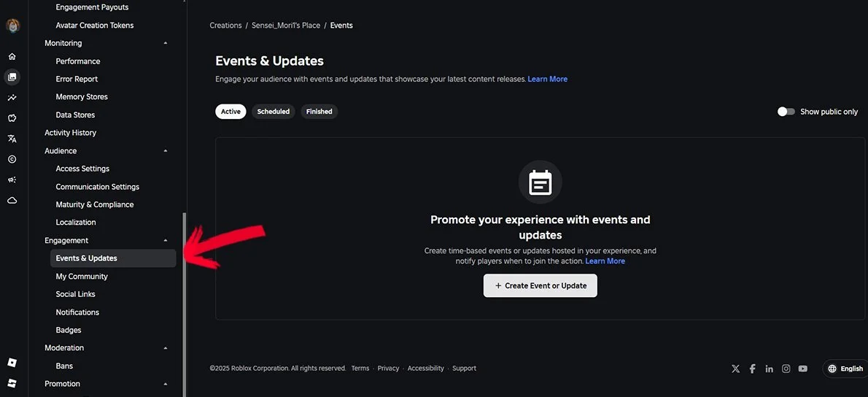This screenshot has height=397, width=868.
Task: Click Create Event or Update button
Action: tap(540, 285)
